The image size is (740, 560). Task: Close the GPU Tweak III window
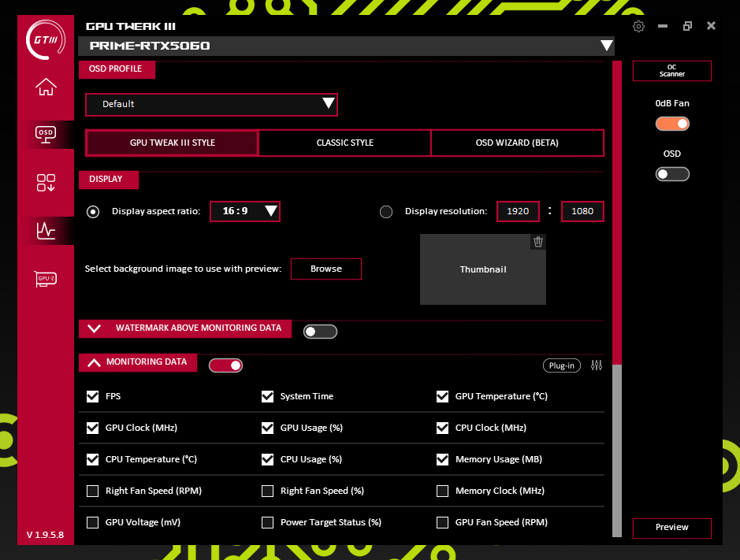[x=711, y=26]
